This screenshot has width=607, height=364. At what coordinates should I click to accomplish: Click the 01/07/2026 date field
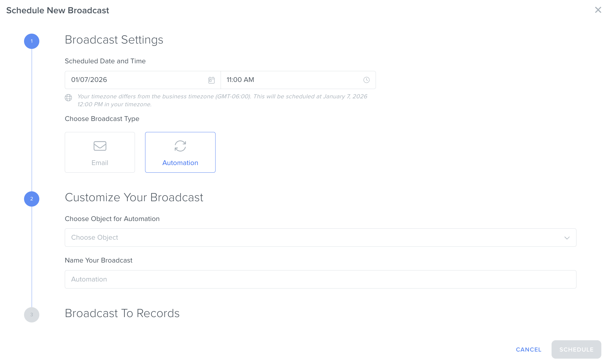(x=136, y=80)
